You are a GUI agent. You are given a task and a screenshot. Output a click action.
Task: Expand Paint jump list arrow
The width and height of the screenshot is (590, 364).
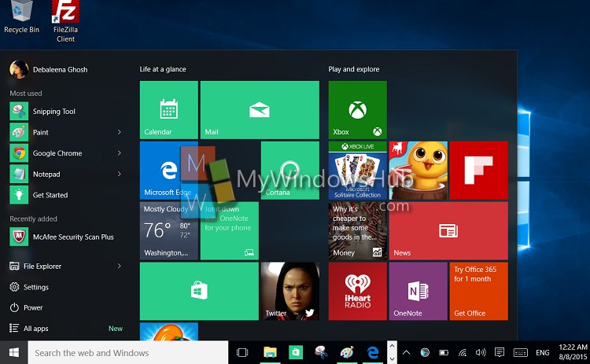(120, 132)
